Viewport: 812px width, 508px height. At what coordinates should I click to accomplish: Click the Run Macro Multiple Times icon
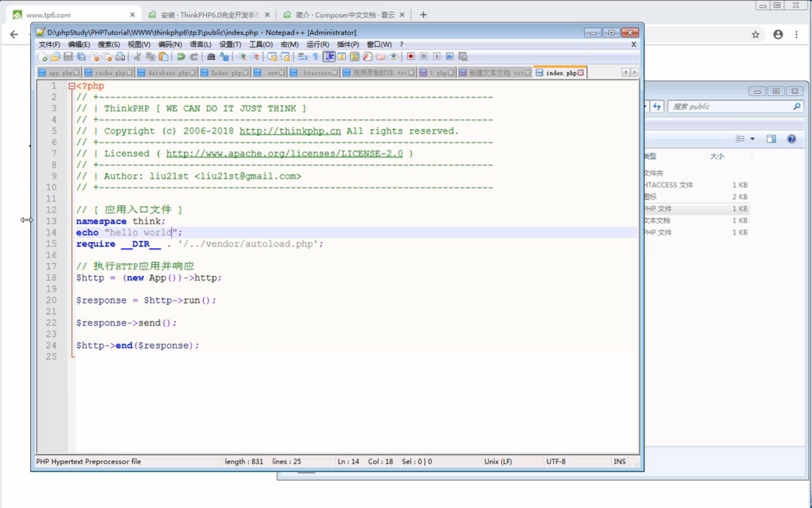coord(449,57)
